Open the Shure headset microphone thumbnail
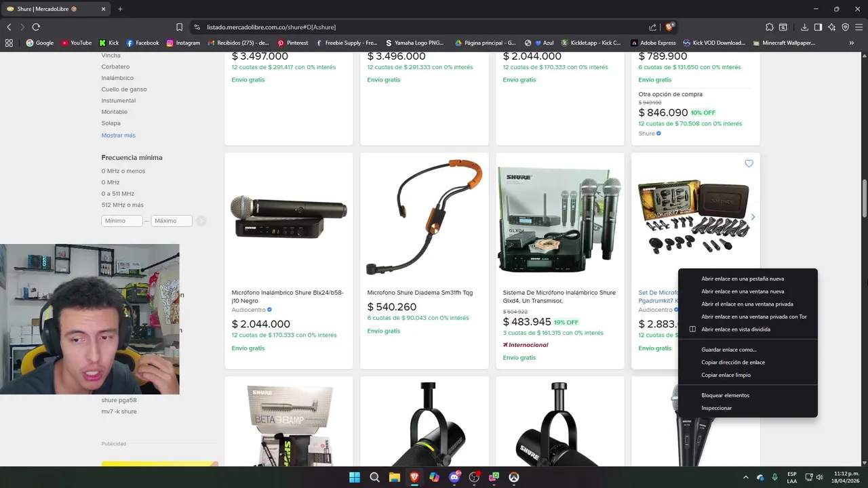The width and height of the screenshot is (868, 488). point(425,217)
